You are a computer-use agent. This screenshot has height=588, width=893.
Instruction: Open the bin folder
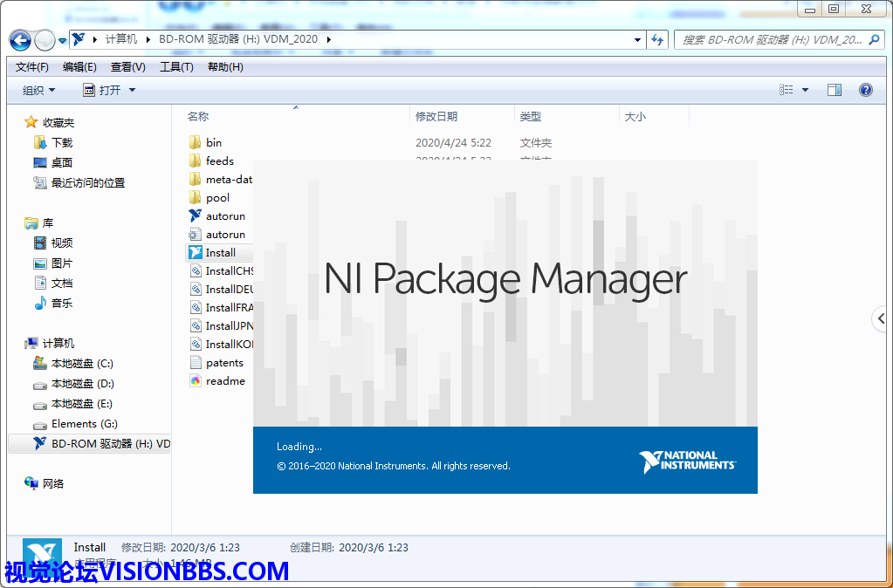pyautogui.click(x=214, y=143)
